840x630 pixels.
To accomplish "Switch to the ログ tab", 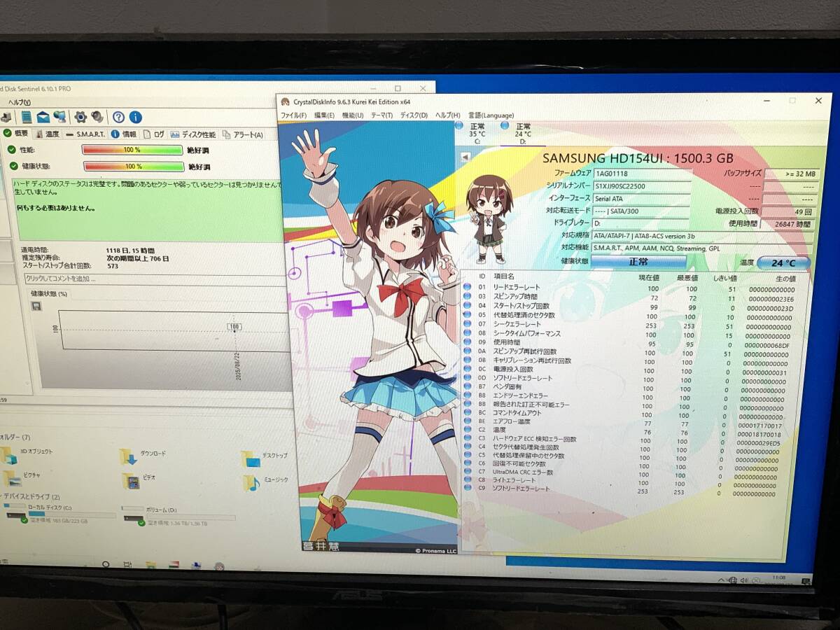I will [154, 134].
